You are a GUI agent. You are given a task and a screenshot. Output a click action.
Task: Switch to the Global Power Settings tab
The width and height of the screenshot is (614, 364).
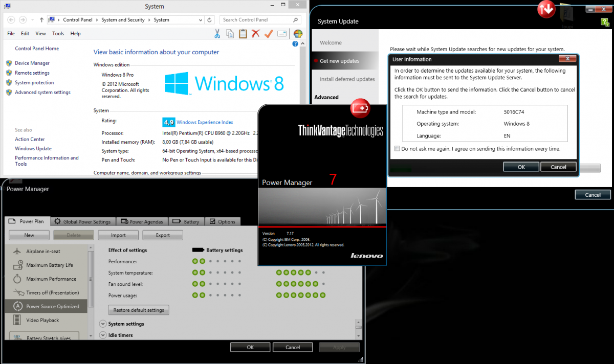click(x=82, y=221)
